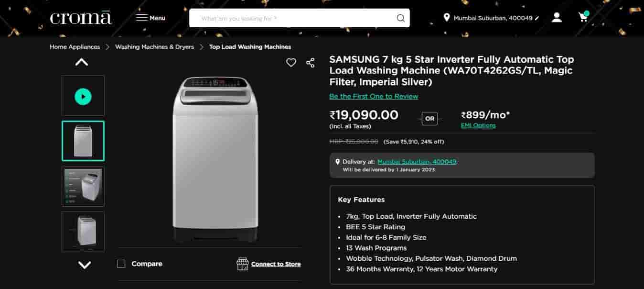Share the product using the share icon

(310, 62)
